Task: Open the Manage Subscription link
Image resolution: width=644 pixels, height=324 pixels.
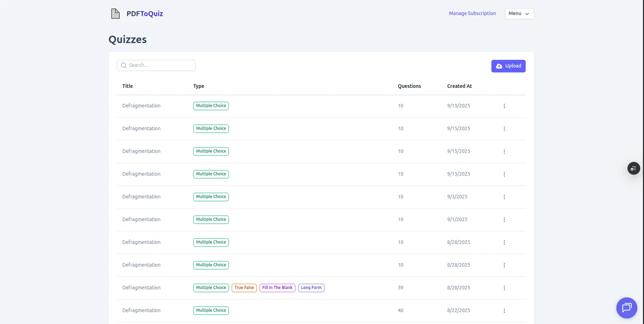Action: pos(472,13)
